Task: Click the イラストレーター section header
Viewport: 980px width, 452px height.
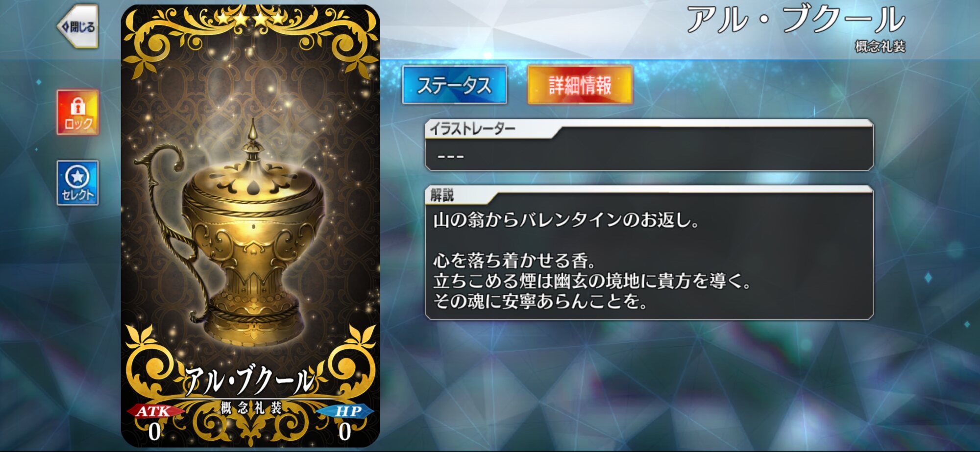Action: [472, 129]
